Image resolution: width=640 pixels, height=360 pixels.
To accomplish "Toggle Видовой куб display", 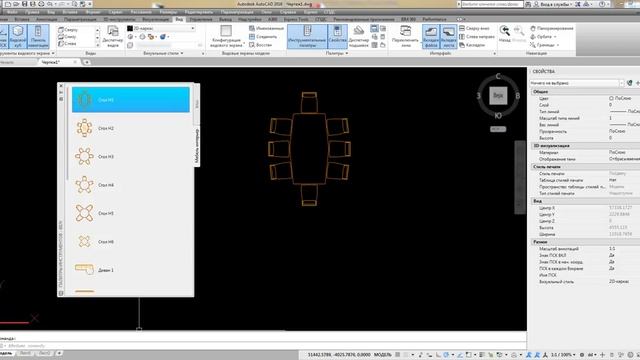I will point(18,37).
